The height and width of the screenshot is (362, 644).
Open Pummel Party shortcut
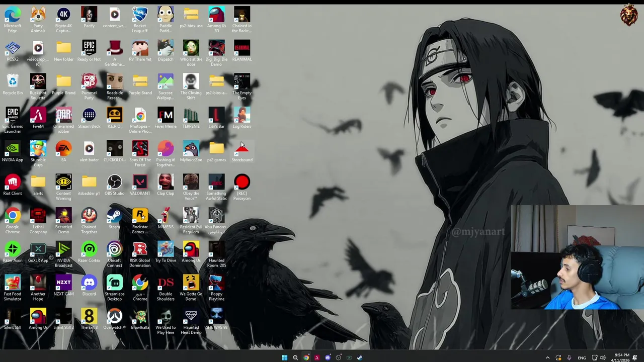click(89, 87)
